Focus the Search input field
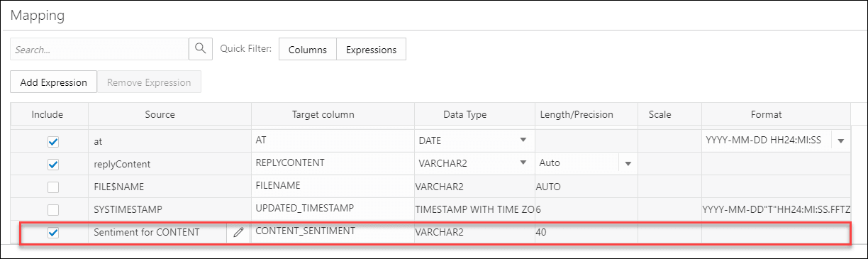This screenshot has width=868, height=259. pyautogui.click(x=99, y=50)
